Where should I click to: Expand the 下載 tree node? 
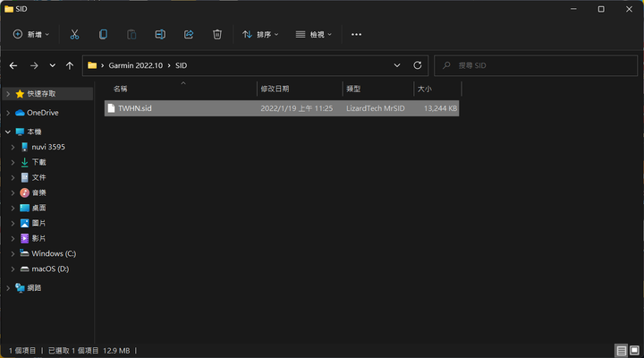(x=13, y=162)
